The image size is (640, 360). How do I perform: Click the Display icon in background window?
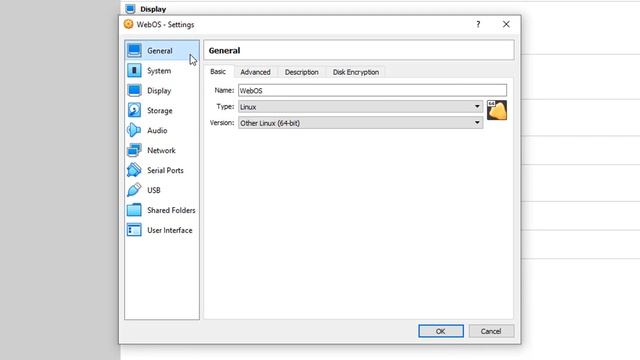[130, 9]
